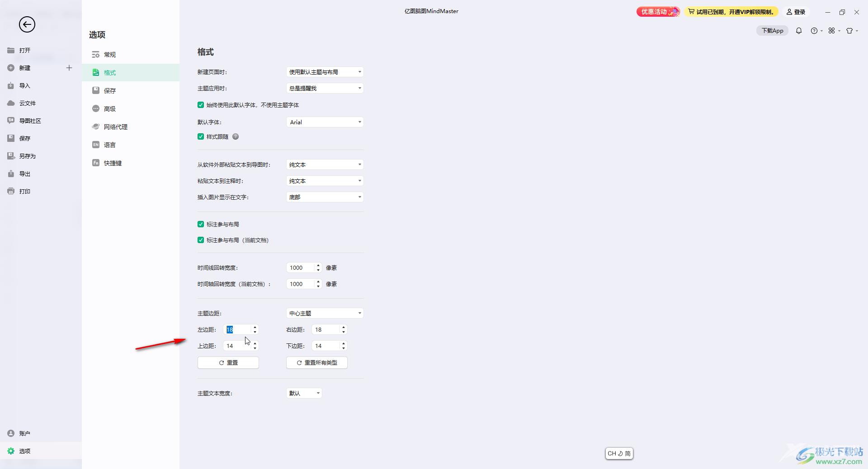Toggle 标注参与布局（当前文档） checkbox
Screen dimensions: 868x469
[x=201, y=240]
